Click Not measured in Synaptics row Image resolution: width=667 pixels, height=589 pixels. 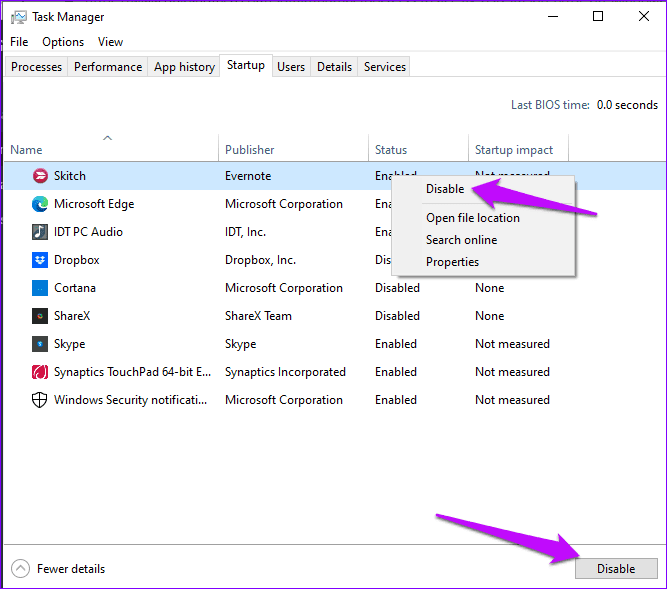(512, 372)
